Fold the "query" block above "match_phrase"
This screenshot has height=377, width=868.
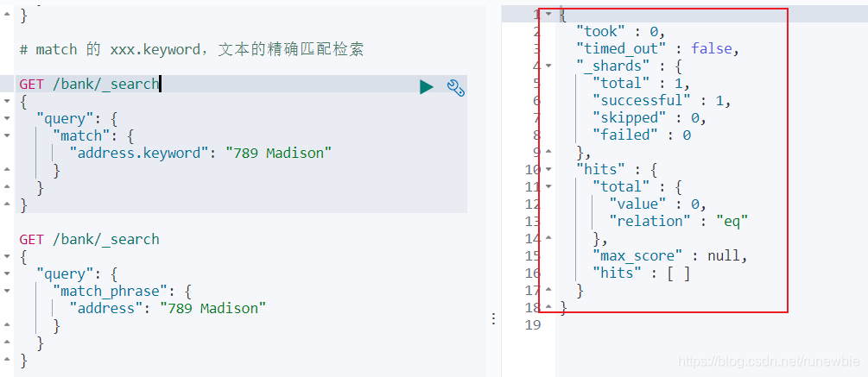7,273
